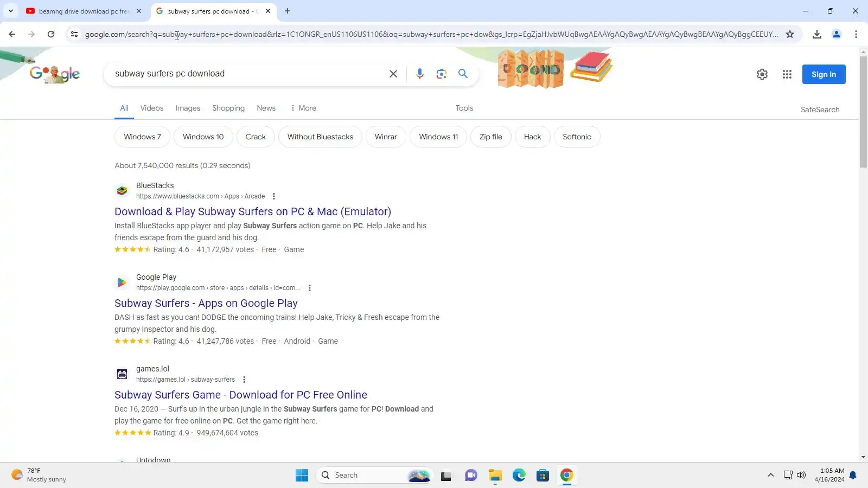The height and width of the screenshot is (488, 868).
Task: Open the weather widget showing 78°F
Action: click(39, 476)
